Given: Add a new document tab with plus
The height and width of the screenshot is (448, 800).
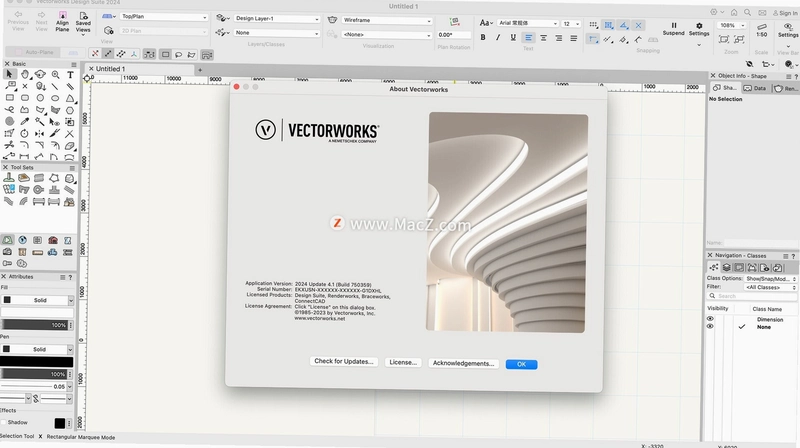Looking at the screenshot, I should click(x=200, y=70).
